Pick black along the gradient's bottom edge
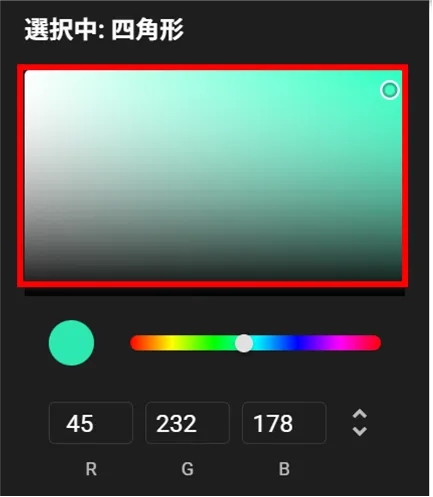 pos(213,279)
